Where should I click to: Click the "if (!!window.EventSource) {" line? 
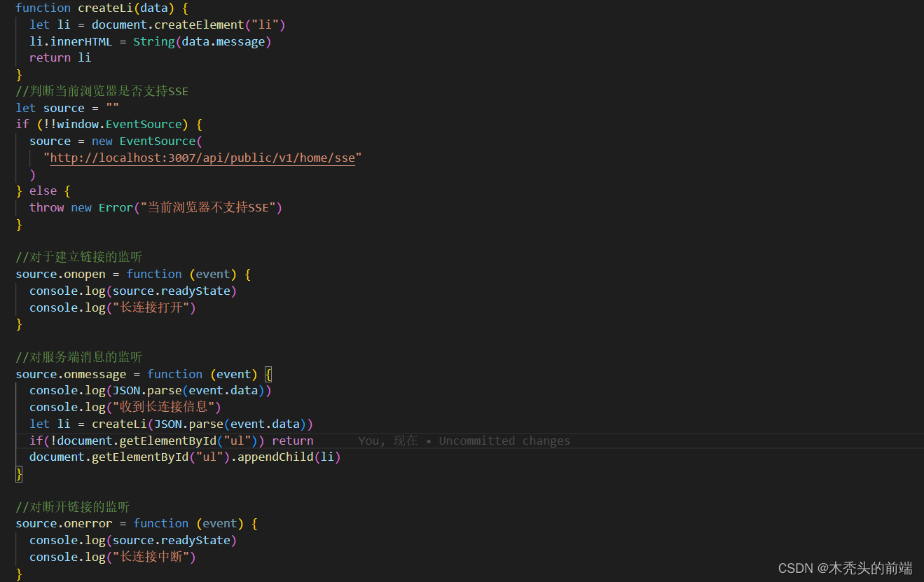click(x=109, y=124)
